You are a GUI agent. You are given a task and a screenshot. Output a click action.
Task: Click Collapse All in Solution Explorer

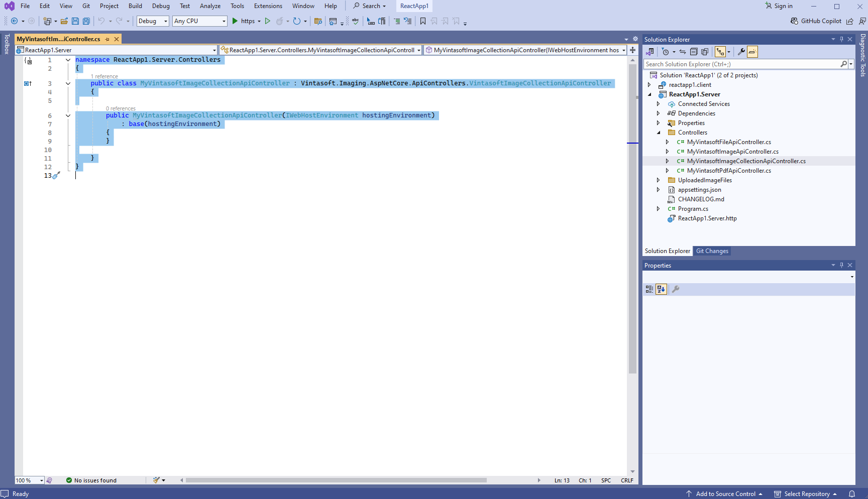[694, 52]
